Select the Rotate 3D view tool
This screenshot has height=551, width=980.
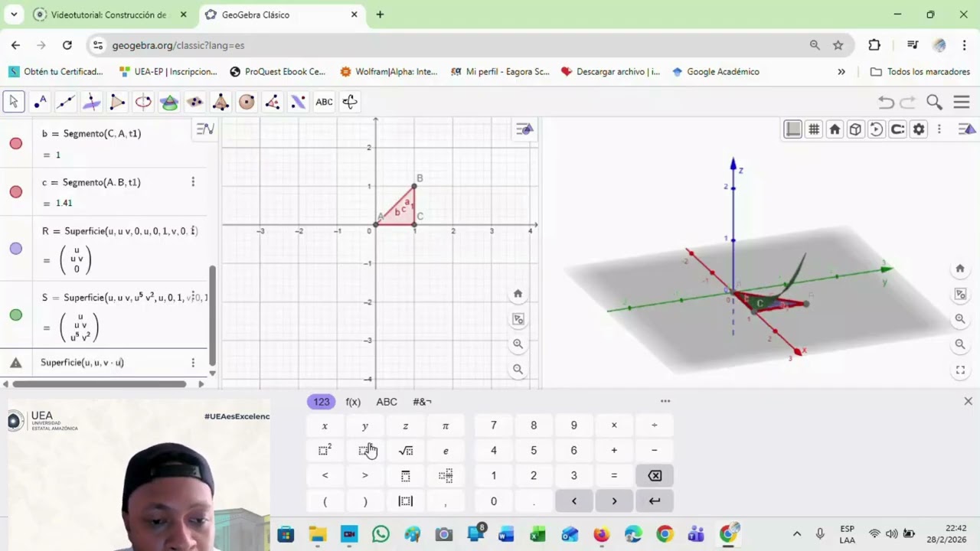pos(350,102)
